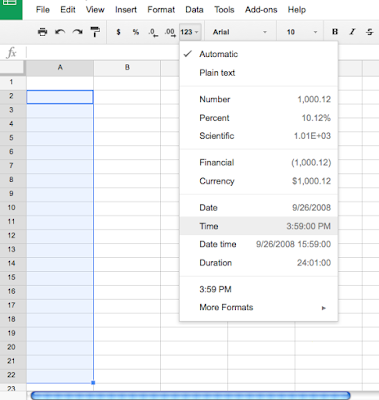Click cell A1
379x400 pixels.
[60, 83]
